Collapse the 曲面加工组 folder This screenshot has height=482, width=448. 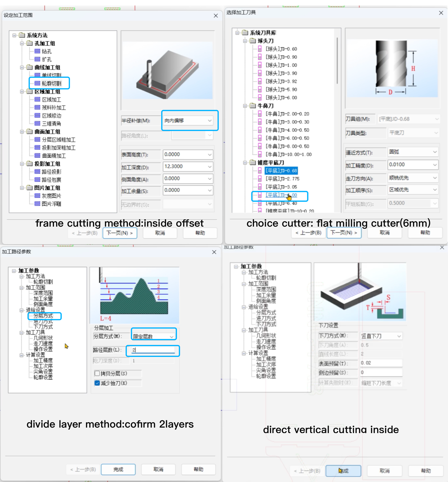click(x=22, y=132)
